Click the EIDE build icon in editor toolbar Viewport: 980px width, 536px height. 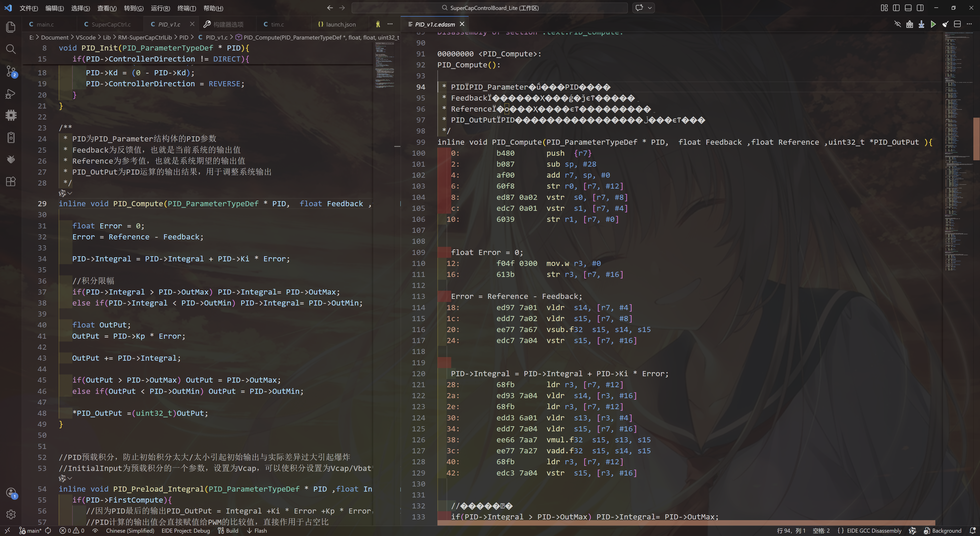coord(910,24)
